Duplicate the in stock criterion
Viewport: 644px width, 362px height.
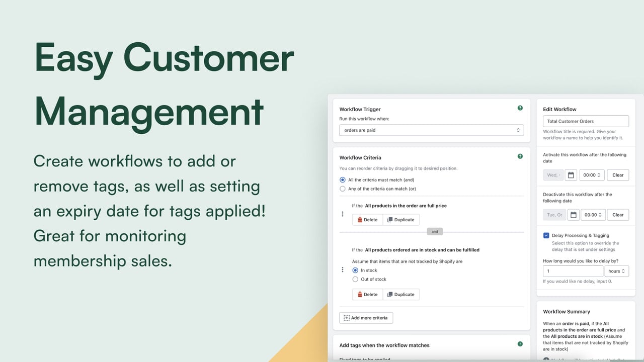pos(401,295)
